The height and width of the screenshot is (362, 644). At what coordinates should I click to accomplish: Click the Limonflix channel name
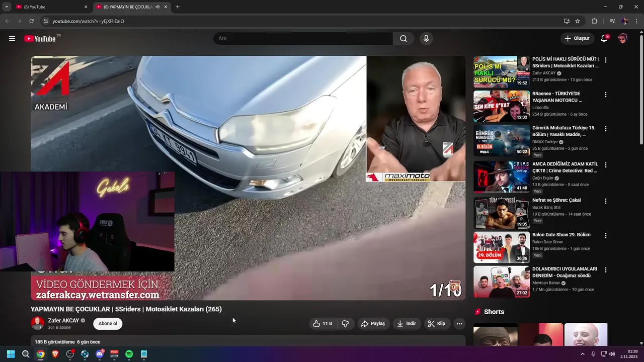(x=541, y=108)
